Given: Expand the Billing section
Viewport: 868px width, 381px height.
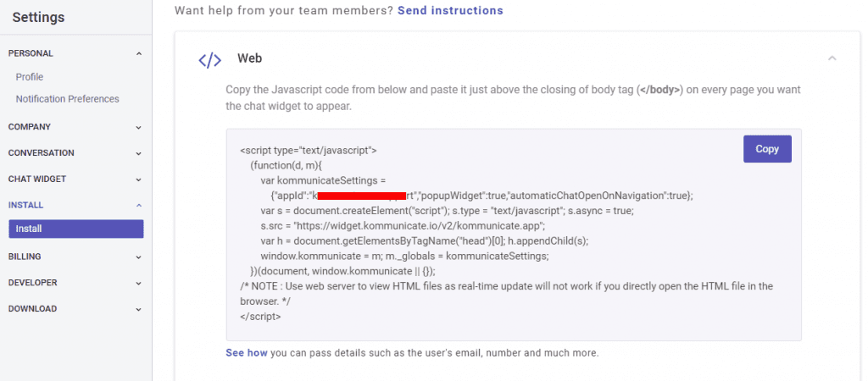Looking at the screenshot, I should [x=139, y=257].
